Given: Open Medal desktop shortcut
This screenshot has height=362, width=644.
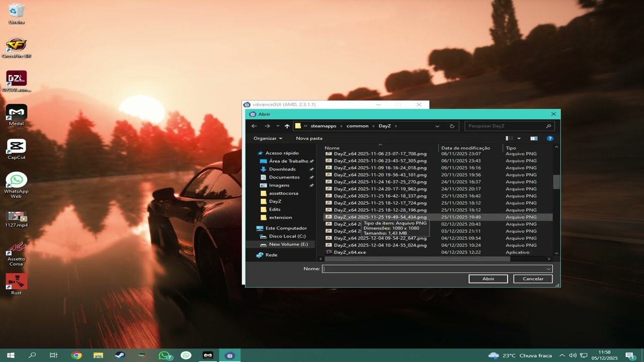Looking at the screenshot, I should tap(16, 115).
